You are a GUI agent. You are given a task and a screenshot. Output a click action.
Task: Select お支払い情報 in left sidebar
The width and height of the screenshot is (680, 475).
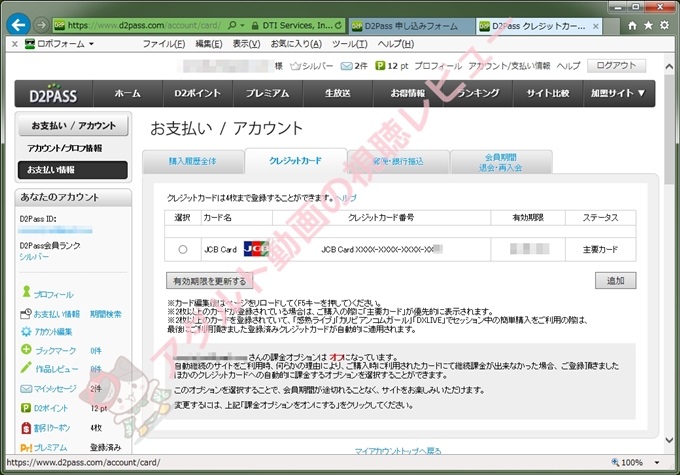(x=73, y=170)
